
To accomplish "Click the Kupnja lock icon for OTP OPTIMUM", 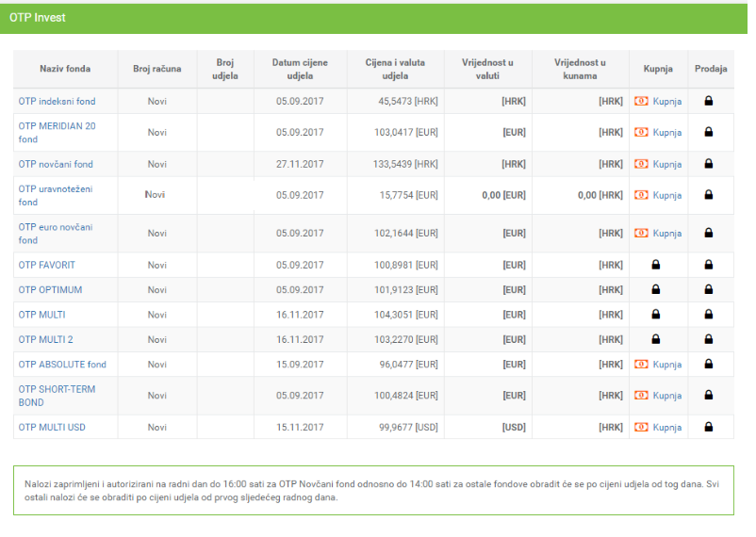I will pyautogui.click(x=656, y=289).
